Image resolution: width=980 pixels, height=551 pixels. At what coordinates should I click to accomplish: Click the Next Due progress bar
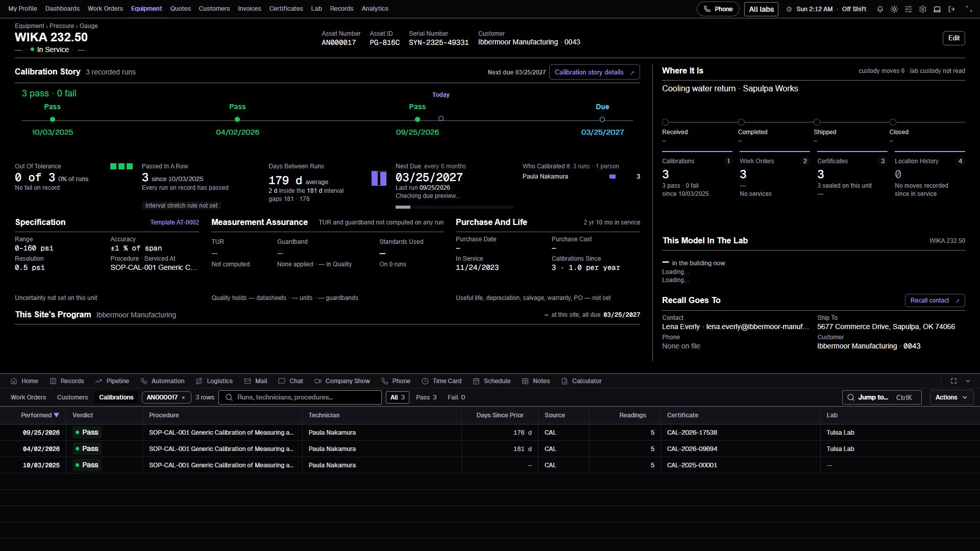[454, 207]
